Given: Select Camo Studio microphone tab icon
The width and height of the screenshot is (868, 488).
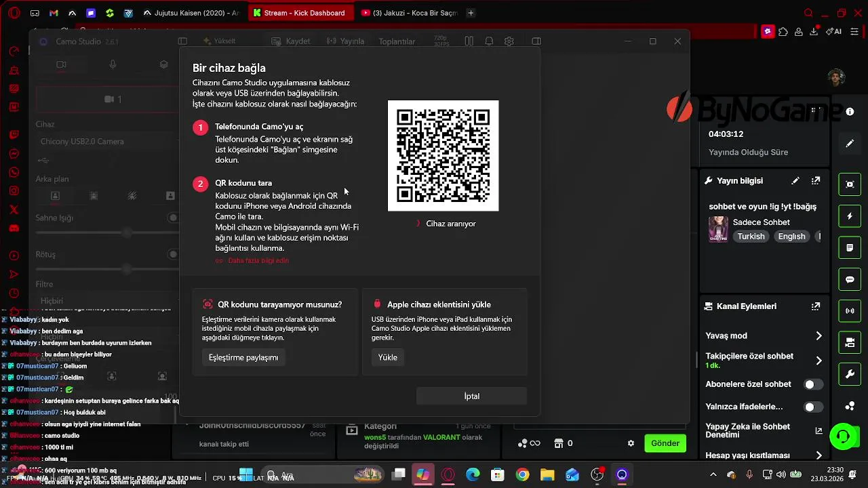Looking at the screenshot, I should (x=113, y=64).
